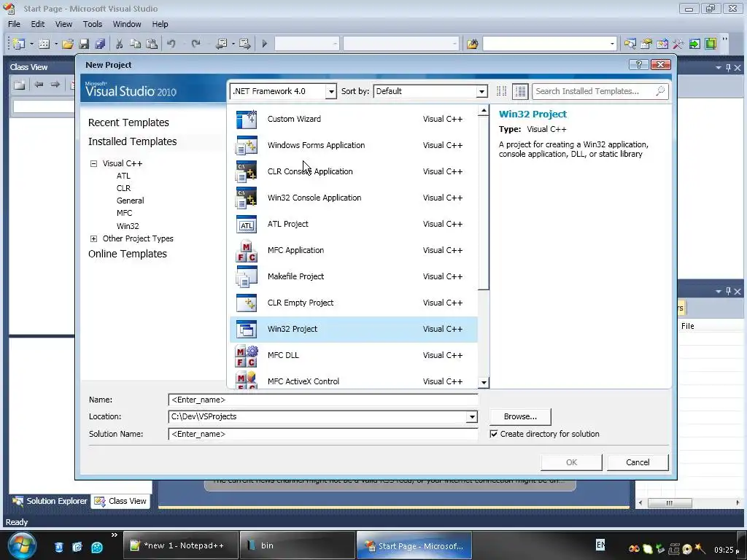Click the Find in Files toolbar icon
This screenshot has width=747, height=560.
pos(472,44)
